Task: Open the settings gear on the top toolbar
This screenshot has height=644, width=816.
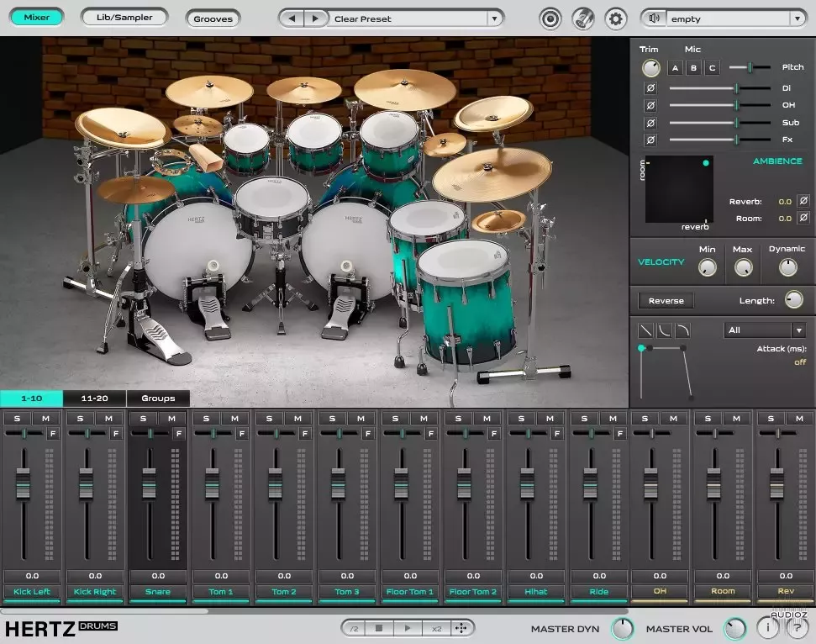Action: click(x=615, y=18)
